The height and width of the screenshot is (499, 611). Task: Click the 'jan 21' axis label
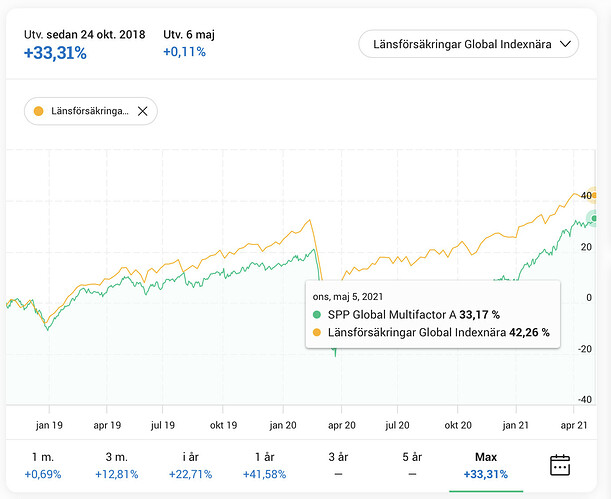pyautogui.click(x=516, y=425)
